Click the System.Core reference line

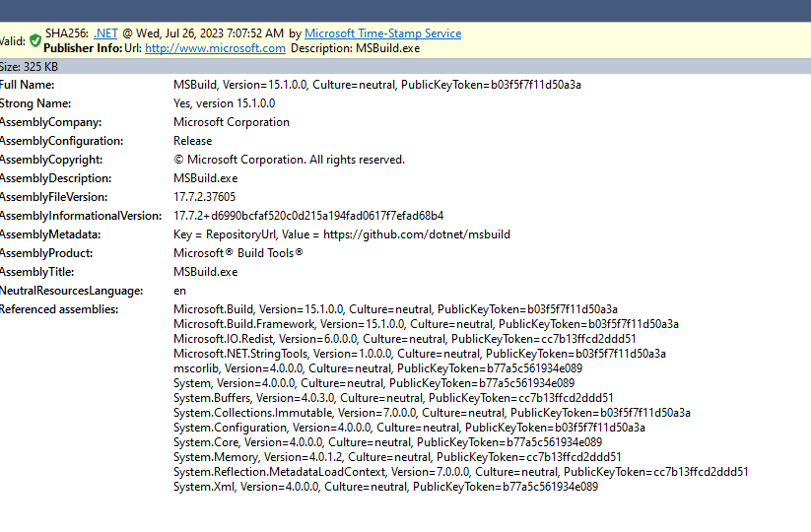(387, 442)
